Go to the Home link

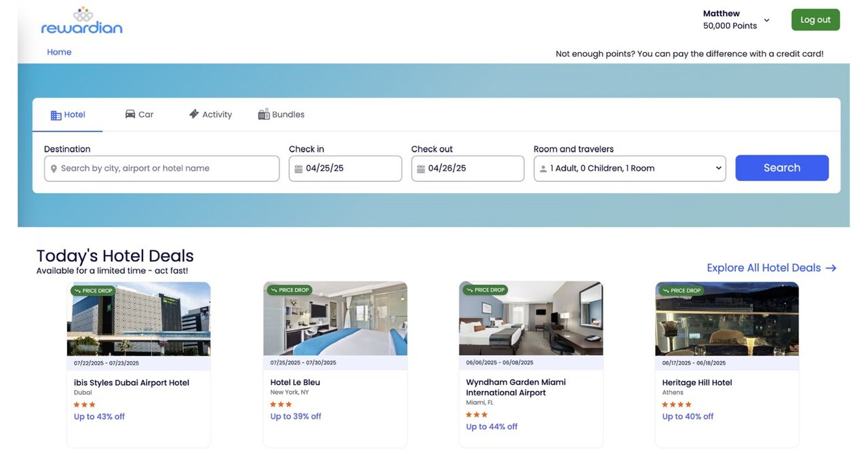[x=59, y=52]
